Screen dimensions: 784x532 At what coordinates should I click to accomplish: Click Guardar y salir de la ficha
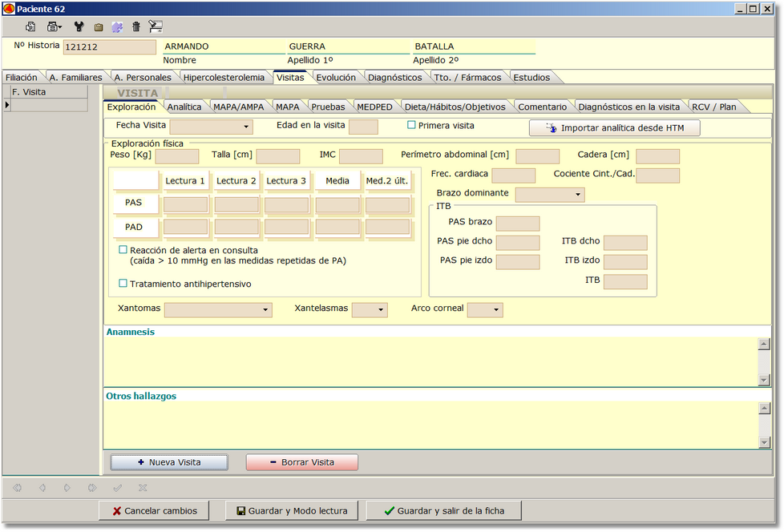(444, 510)
